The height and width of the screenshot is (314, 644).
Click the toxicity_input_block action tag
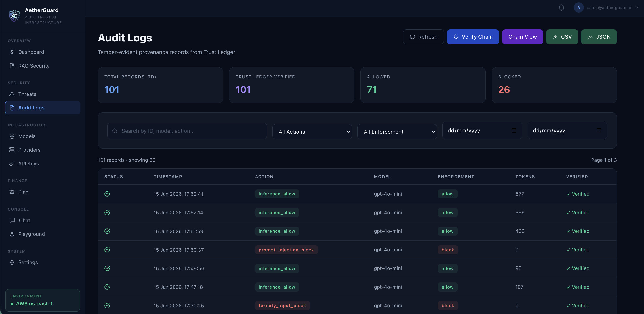(x=282, y=306)
